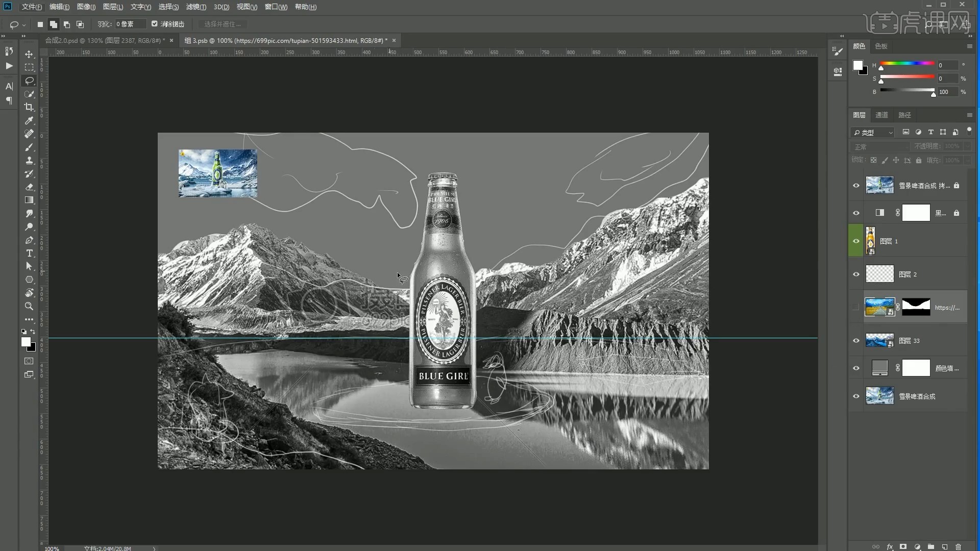Image resolution: width=980 pixels, height=551 pixels.
Task: Select the Gradient tool
Action: [x=29, y=200]
